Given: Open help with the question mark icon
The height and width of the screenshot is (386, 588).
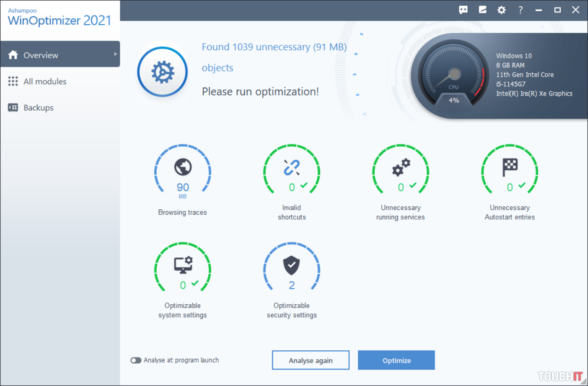Looking at the screenshot, I should click(x=521, y=10).
